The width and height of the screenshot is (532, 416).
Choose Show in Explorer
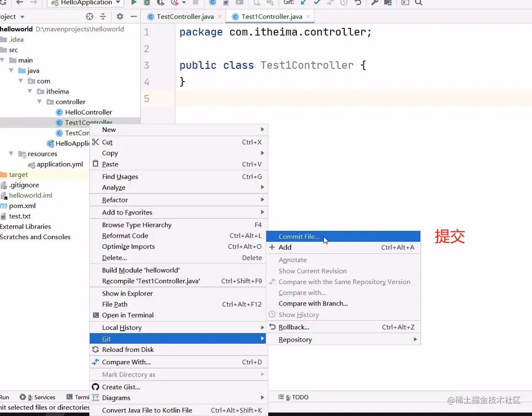click(x=178, y=293)
